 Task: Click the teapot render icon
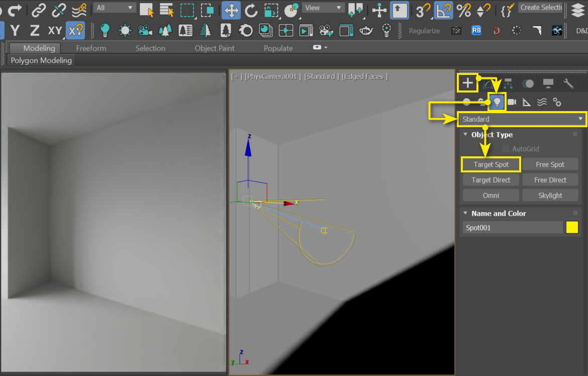(366, 30)
